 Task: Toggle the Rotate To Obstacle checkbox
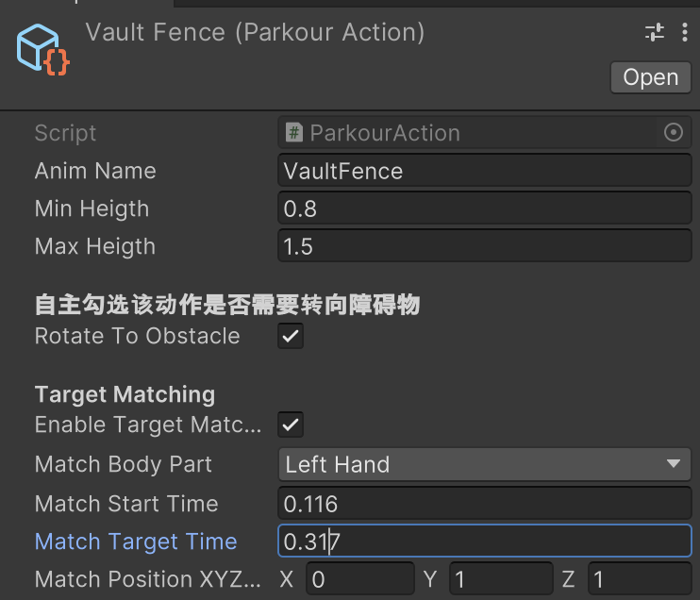291,337
